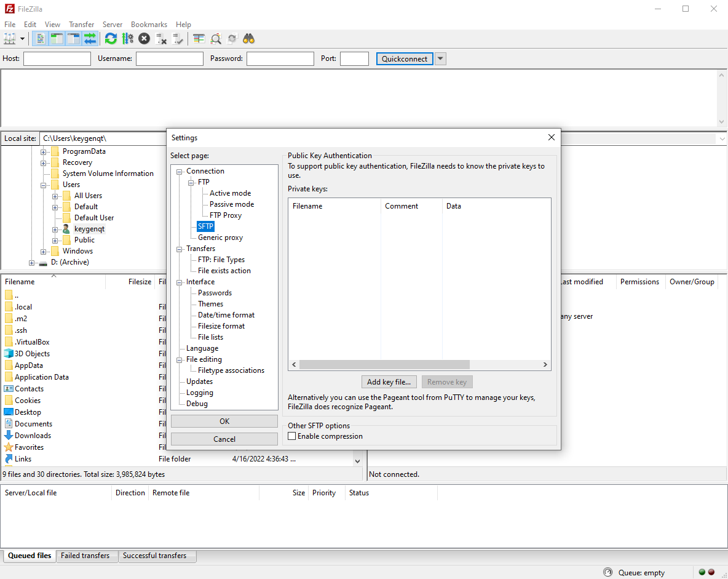Toggle processing of the transfer queue icon
This screenshot has height=579, width=728.
(128, 39)
